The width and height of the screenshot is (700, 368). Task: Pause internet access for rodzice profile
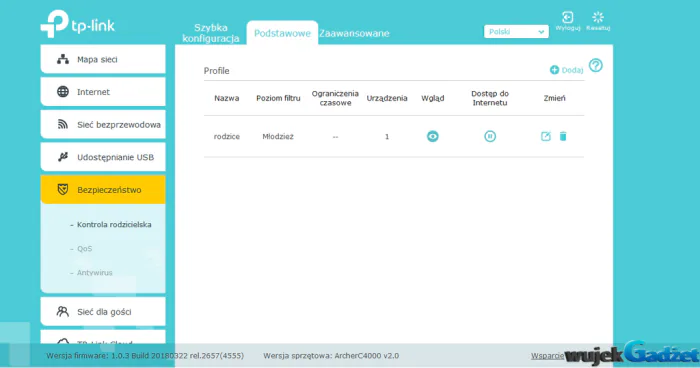490,136
